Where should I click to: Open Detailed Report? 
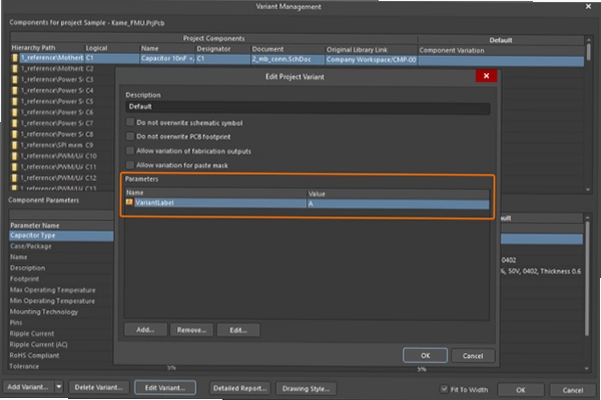(240, 388)
